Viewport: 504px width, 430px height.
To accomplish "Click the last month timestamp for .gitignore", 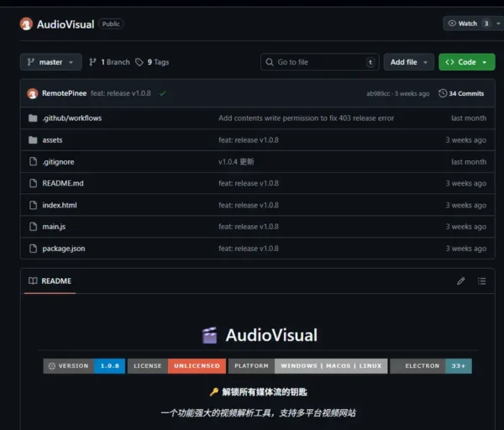I will tap(469, 161).
